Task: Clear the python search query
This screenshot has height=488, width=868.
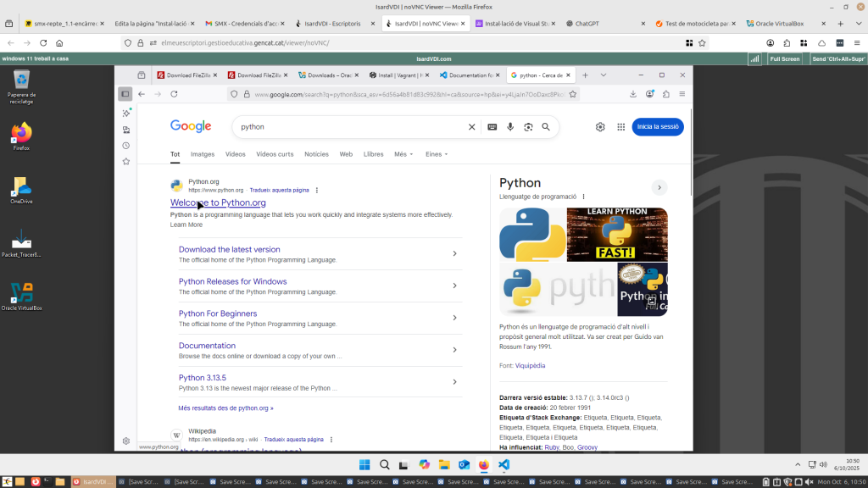Action: (x=472, y=127)
